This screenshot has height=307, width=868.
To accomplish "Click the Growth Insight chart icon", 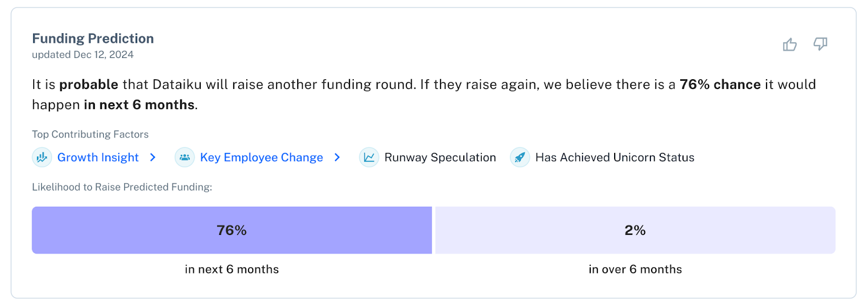I will [42, 158].
